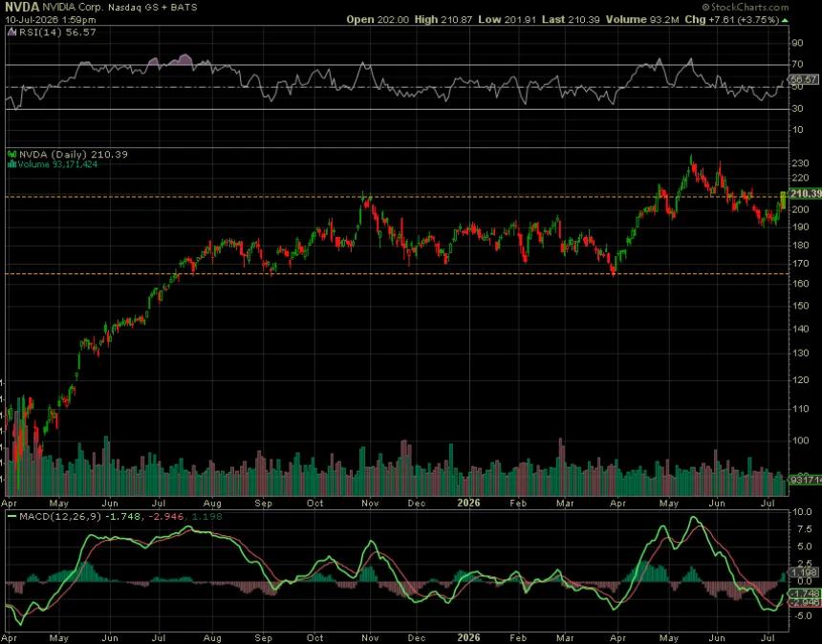Viewport: 822px width, 644px height.
Task: Click the 'Sep' month label under the MACD panel
Action: (x=263, y=637)
